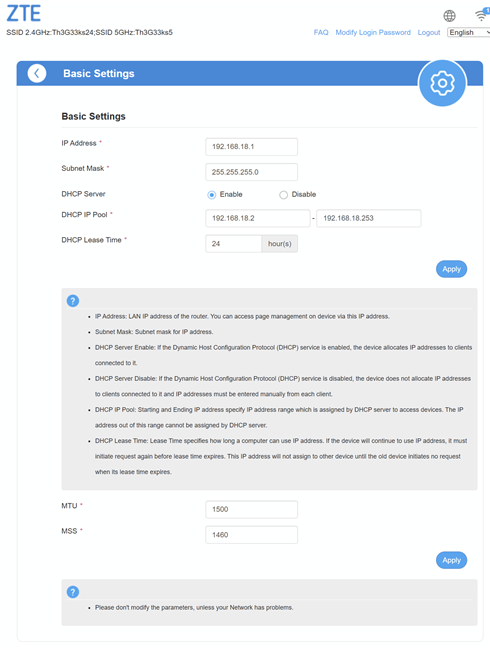
Task: Click the DHCP Lease Time field
Action: coord(233,244)
